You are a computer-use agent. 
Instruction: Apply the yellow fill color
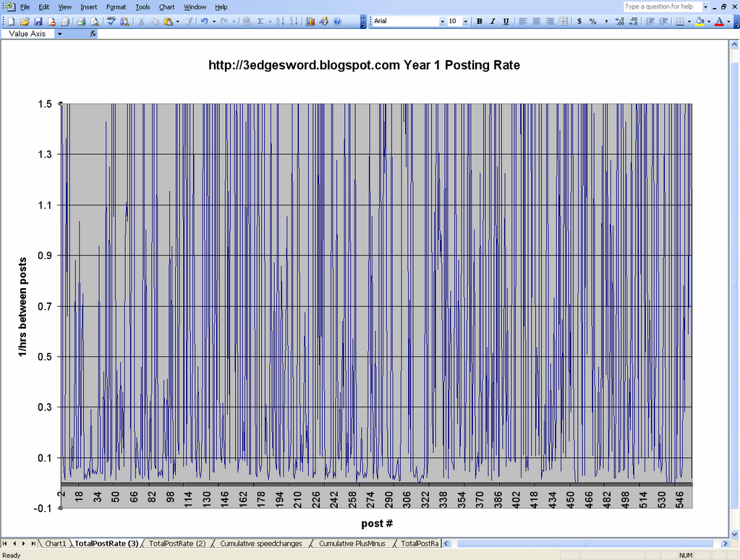point(700,21)
